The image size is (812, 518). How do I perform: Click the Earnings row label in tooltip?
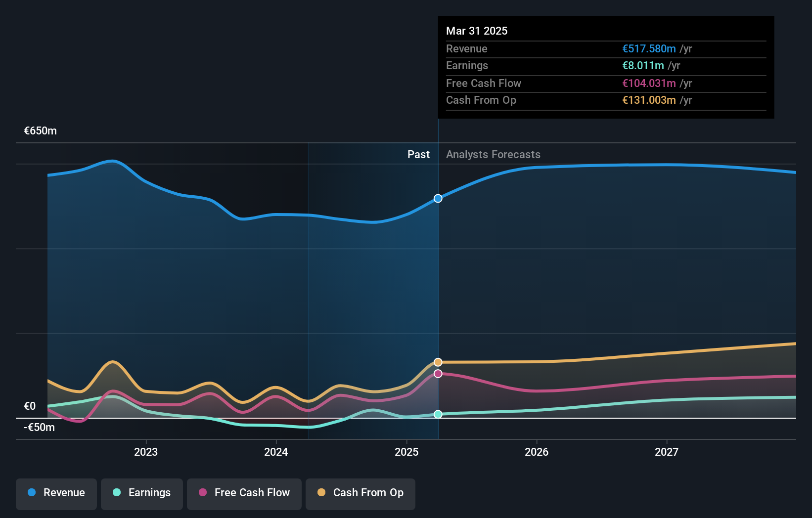click(x=467, y=65)
